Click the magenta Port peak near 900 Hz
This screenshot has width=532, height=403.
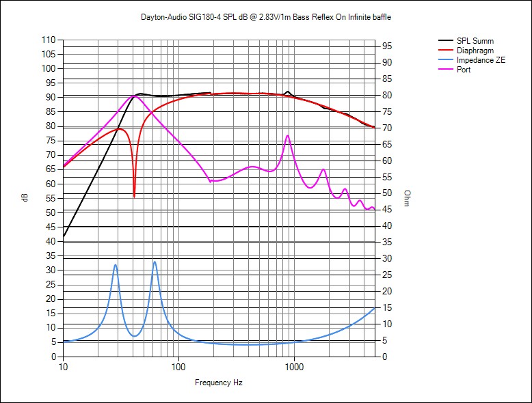287,135
